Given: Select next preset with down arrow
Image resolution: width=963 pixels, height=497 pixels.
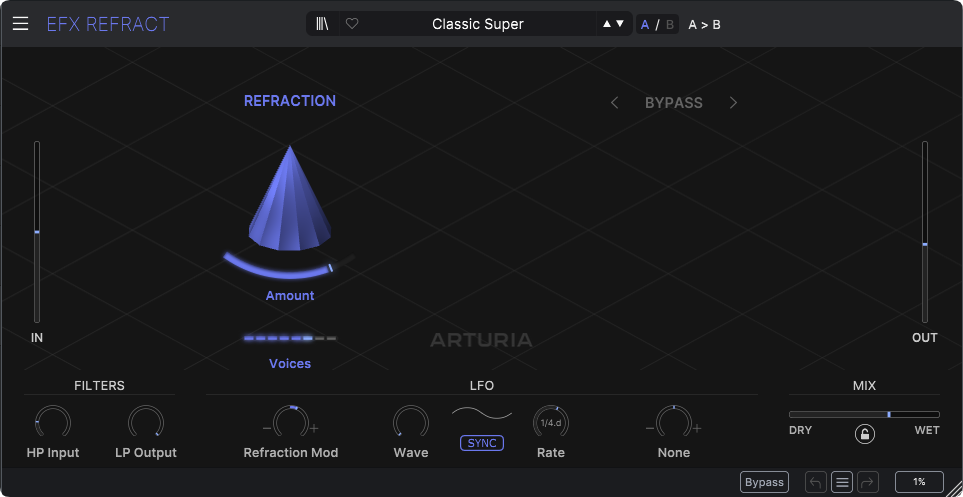Looking at the screenshot, I should pyautogui.click(x=620, y=24).
